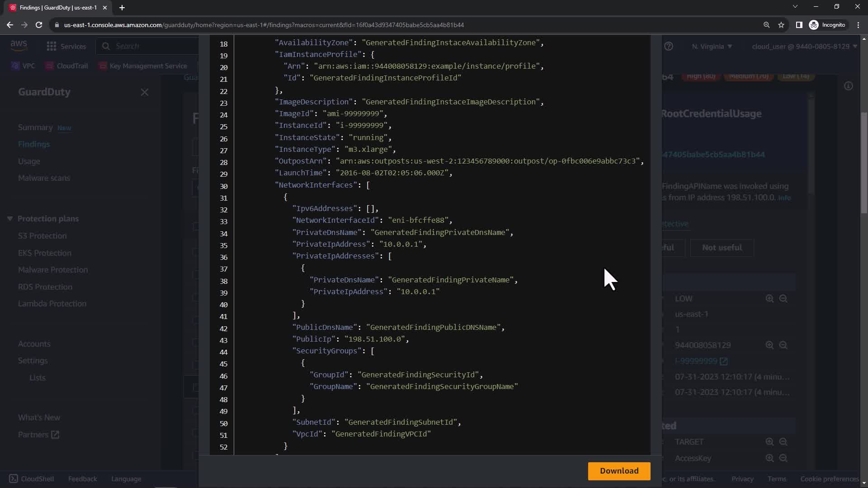Select S3 Protection in sidebar
Screen dimensions: 868x488
pyautogui.click(x=42, y=236)
